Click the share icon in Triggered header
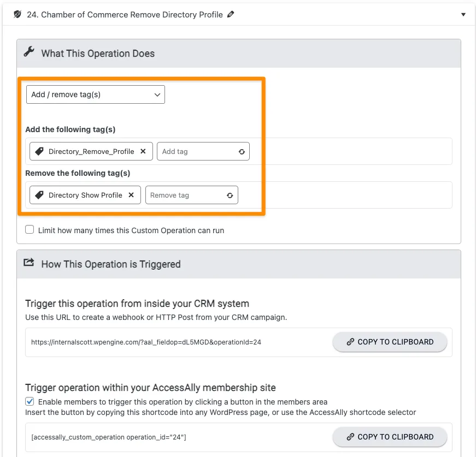476x457 pixels. click(x=29, y=263)
